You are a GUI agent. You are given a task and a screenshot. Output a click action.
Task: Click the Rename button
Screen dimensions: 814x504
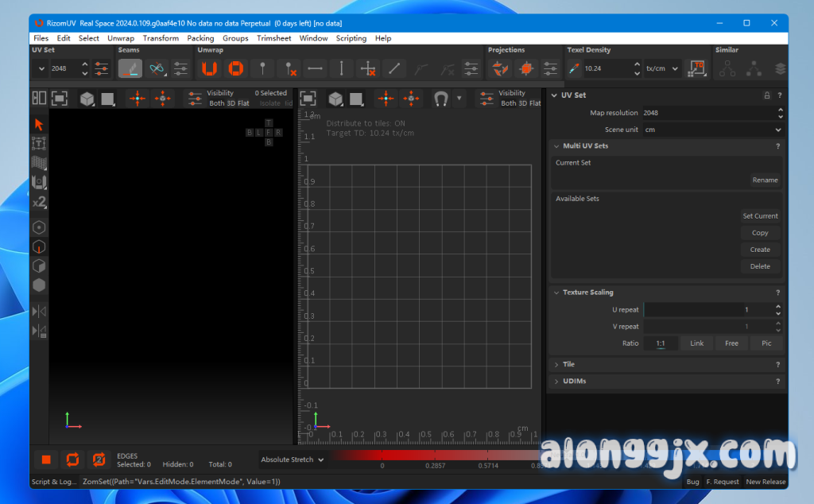tap(765, 180)
